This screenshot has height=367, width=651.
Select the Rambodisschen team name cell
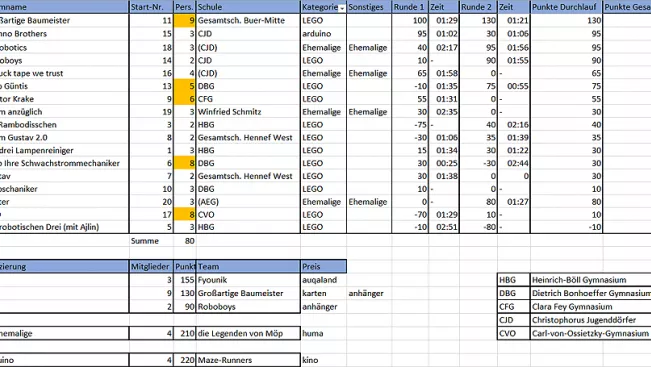64,125
